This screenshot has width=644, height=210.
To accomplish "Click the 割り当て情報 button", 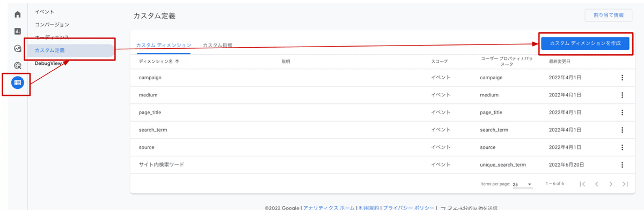I will 608,16.
